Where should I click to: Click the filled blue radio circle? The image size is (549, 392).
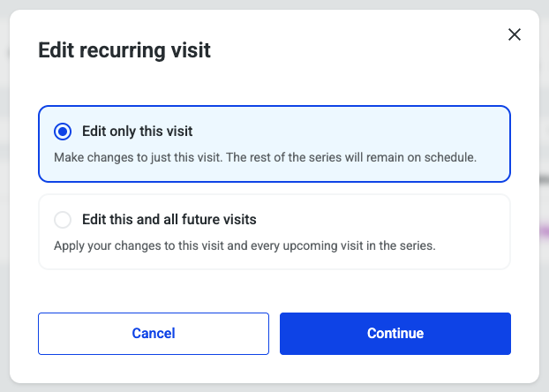[63, 132]
